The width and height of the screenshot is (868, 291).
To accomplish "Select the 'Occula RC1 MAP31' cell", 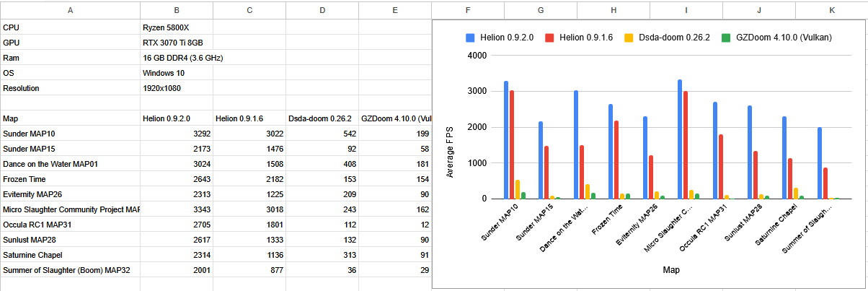I will coord(70,224).
